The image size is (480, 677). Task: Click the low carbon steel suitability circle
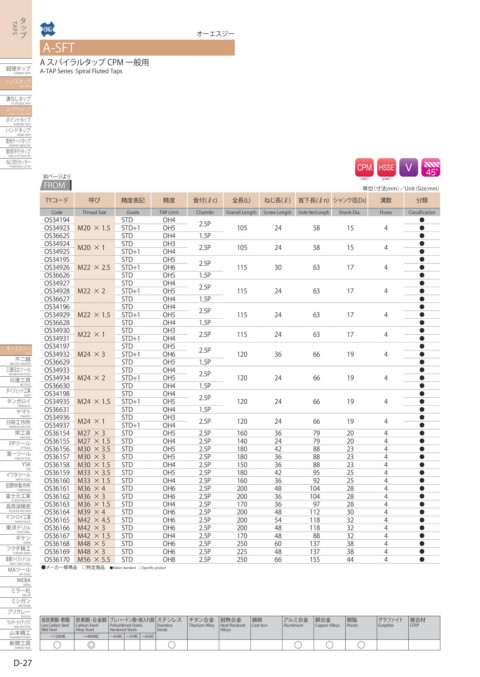[57, 645]
